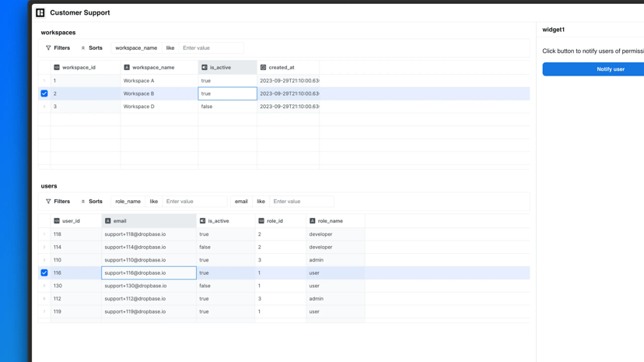Click the workspace_name column type icon
This screenshot has width=644, height=362.
(127, 68)
